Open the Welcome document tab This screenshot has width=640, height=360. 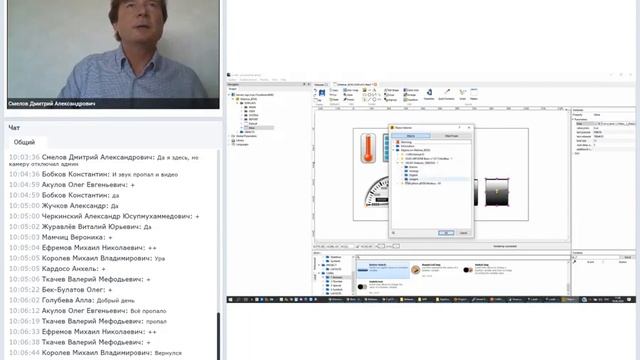click(x=321, y=84)
